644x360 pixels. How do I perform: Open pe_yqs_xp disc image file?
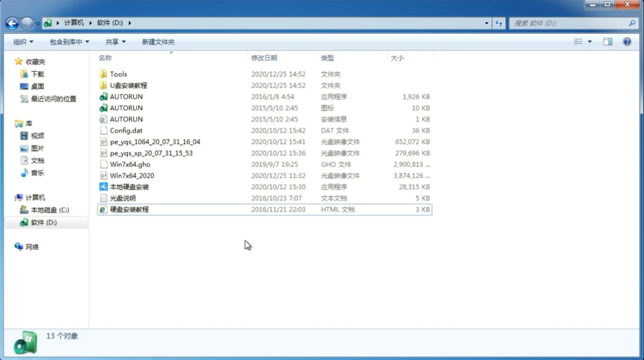pos(151,153)
